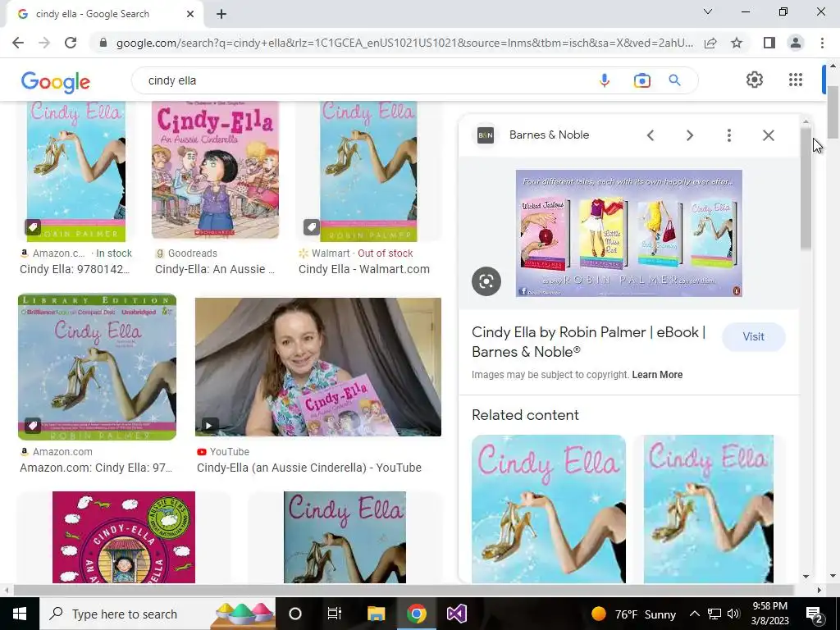Screen dimensions: 840x630
Task: Select Amazon in-stock Cindy Ella thumbnail
Action: click(76, 171)
